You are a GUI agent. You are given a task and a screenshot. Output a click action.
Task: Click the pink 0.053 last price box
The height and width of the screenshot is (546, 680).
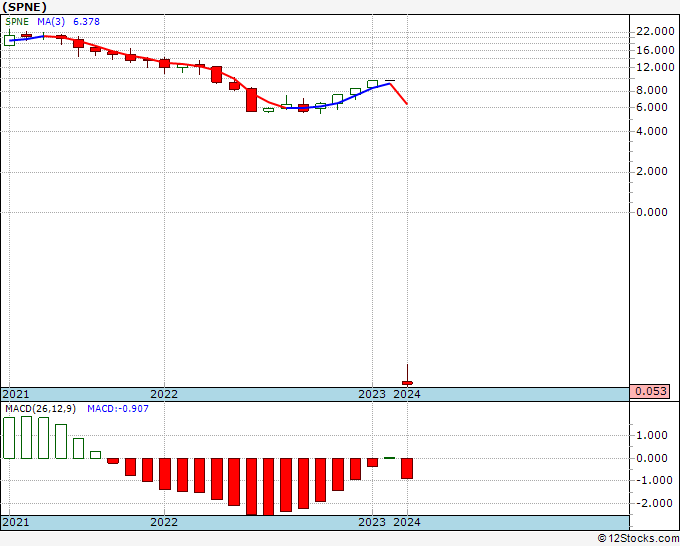tap(650, 391)
